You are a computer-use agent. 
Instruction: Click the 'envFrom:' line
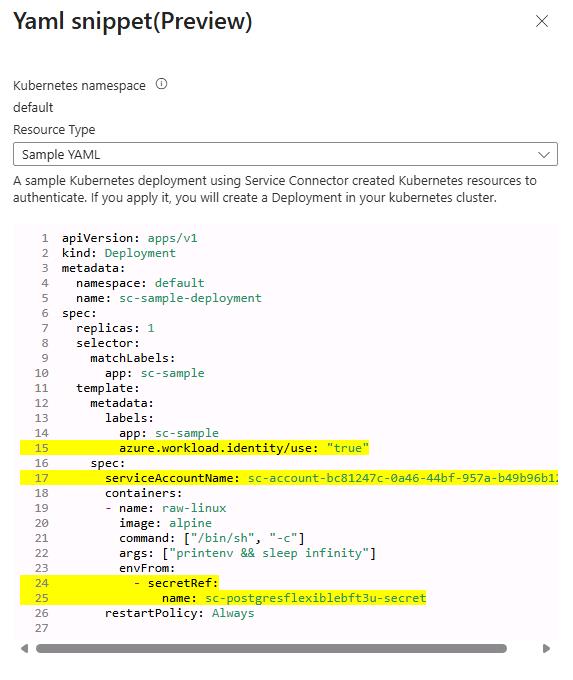point(147,568)
